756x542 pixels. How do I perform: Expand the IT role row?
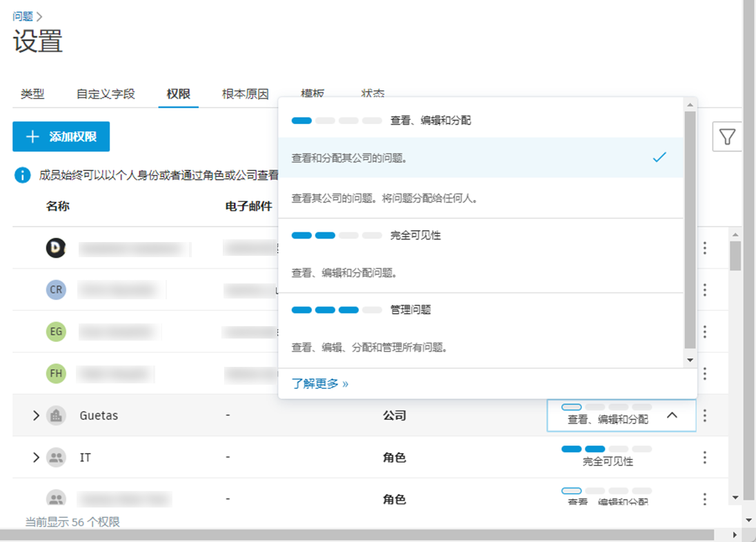(x=36, y=457)
